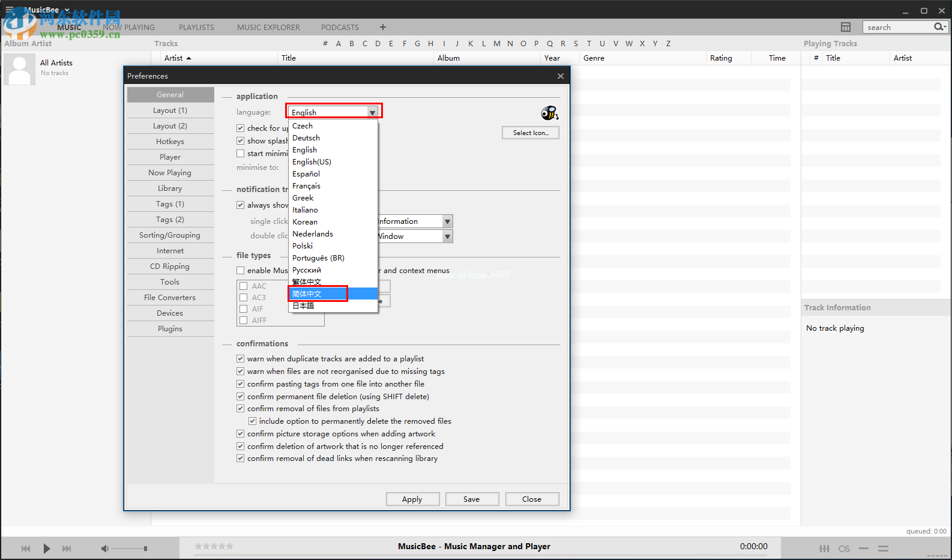Click the magnifier search icon
This screenshot has width=952, height=560.
pos(939,27)
